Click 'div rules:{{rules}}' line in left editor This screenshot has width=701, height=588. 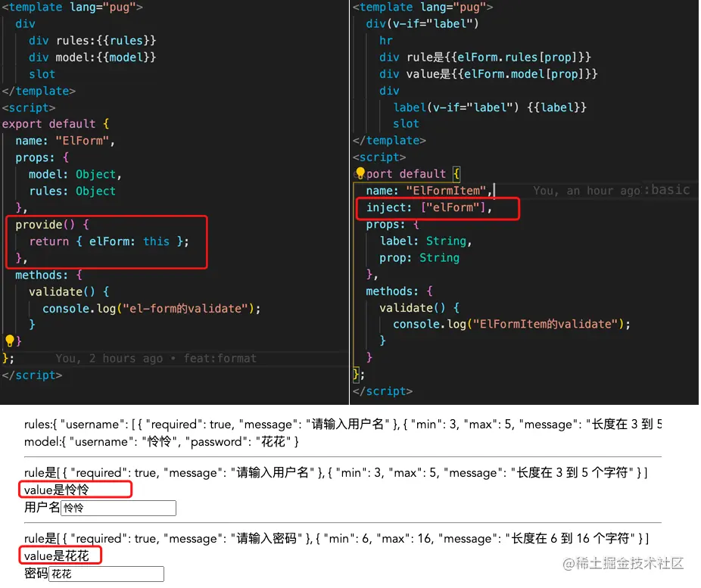point(92,40)
